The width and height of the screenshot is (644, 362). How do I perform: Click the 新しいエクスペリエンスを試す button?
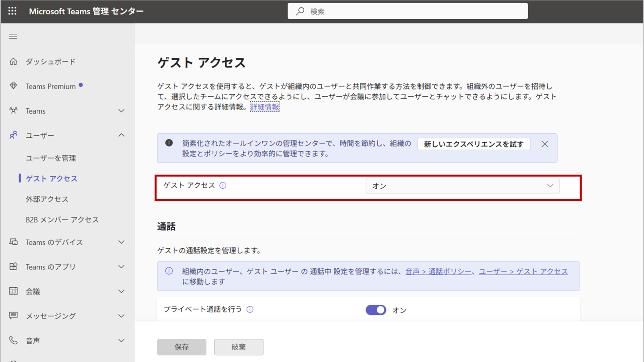473,144
